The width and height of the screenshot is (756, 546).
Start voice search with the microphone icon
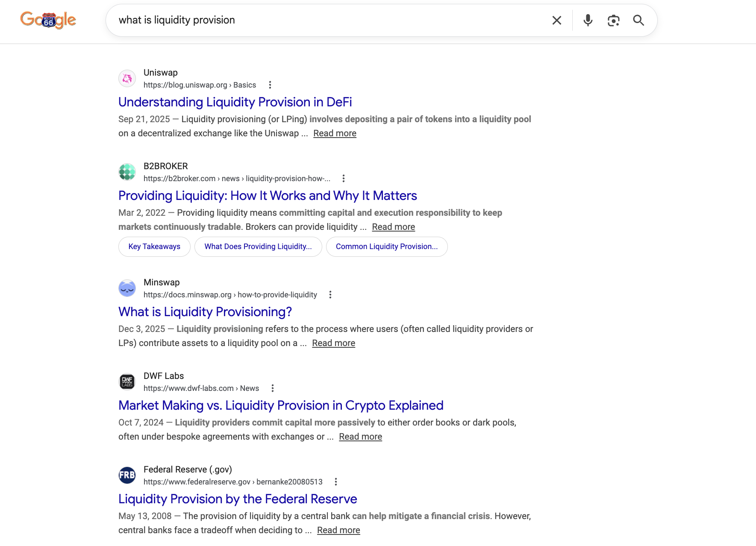point(588,20)
